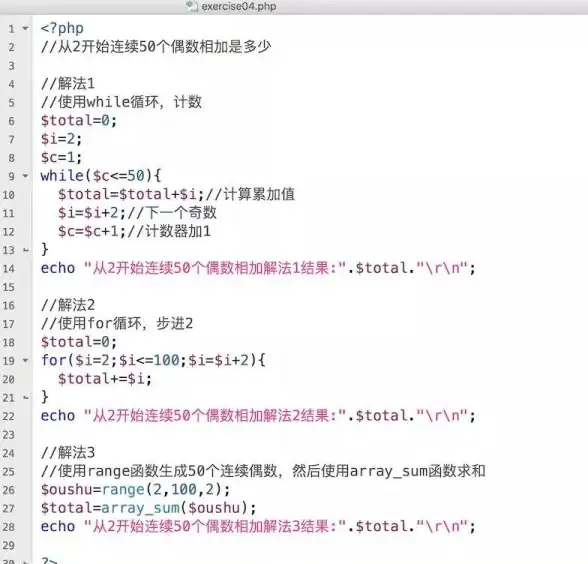Click the for($i=2;$i<=100;$i=$i+2){ line
Screen dimensions: 588x564
coord(153,360)
